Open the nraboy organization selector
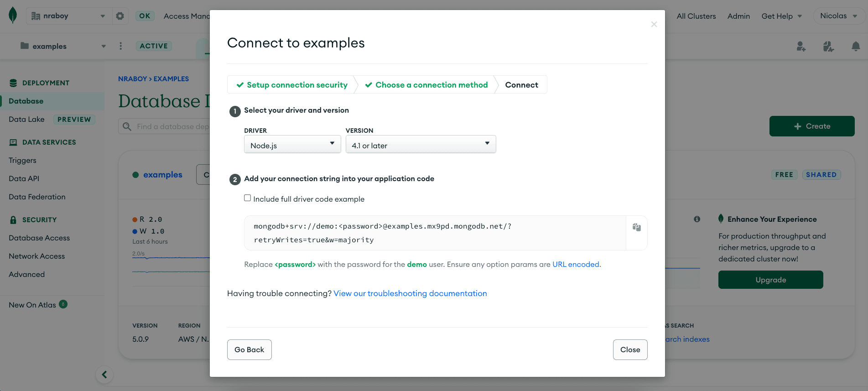The width and height of the screenshot is (868, 391). tap(68, 16)
